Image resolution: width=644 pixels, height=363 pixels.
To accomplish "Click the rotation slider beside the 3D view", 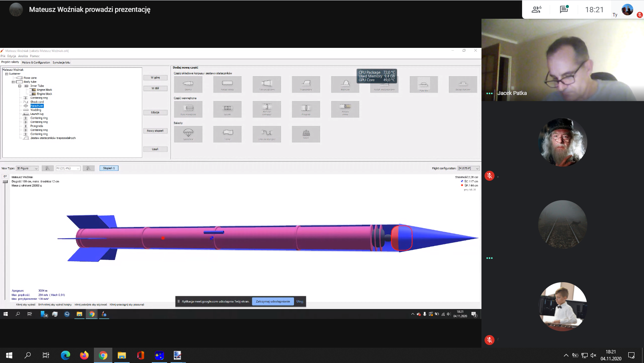I will pyautogui.click(x=5, y=181).
